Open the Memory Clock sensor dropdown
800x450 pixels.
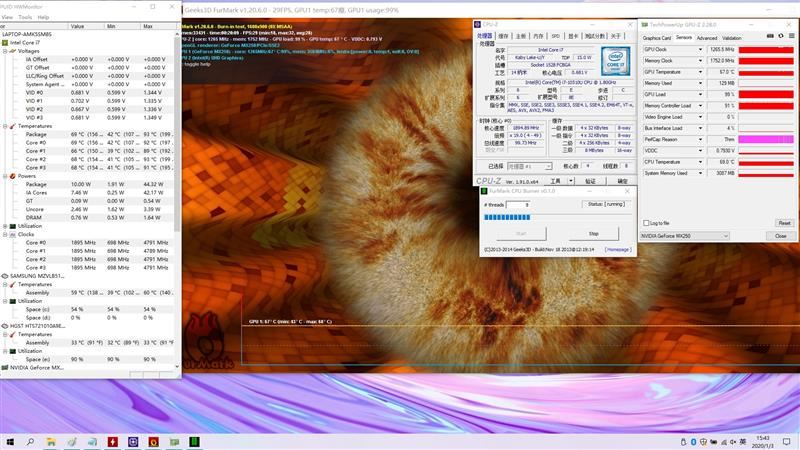tap(700, 61)
